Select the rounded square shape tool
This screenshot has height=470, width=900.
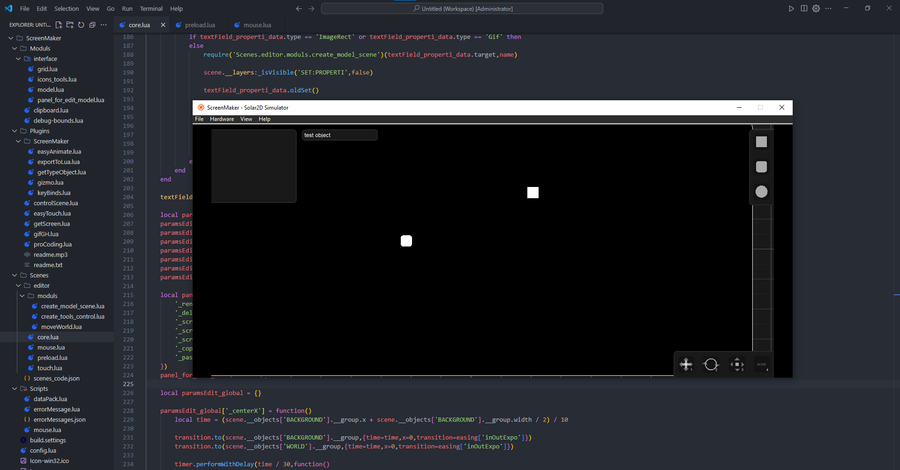761,166
